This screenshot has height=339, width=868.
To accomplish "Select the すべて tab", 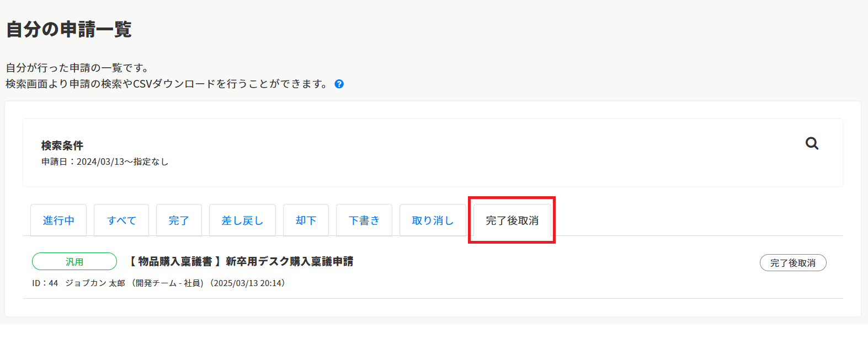I will pyautogui.click(x=121, y=220).
